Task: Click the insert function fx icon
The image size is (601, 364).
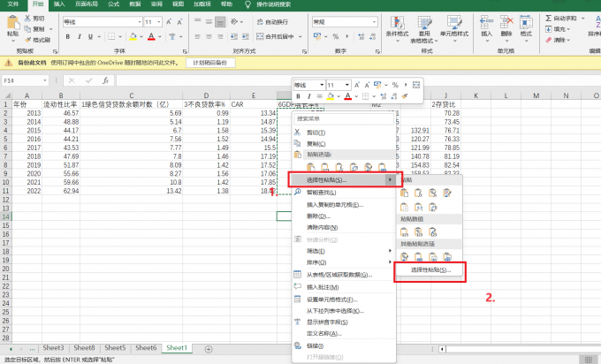Action: pyautogui.click(x=106, y=80)
